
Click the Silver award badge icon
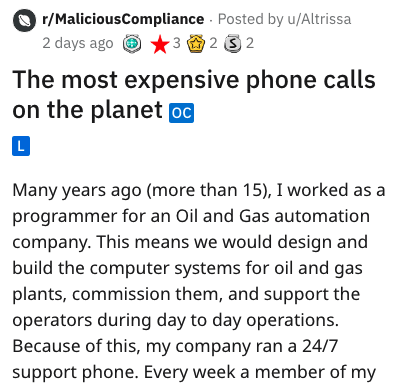click(x=232, y=44)
